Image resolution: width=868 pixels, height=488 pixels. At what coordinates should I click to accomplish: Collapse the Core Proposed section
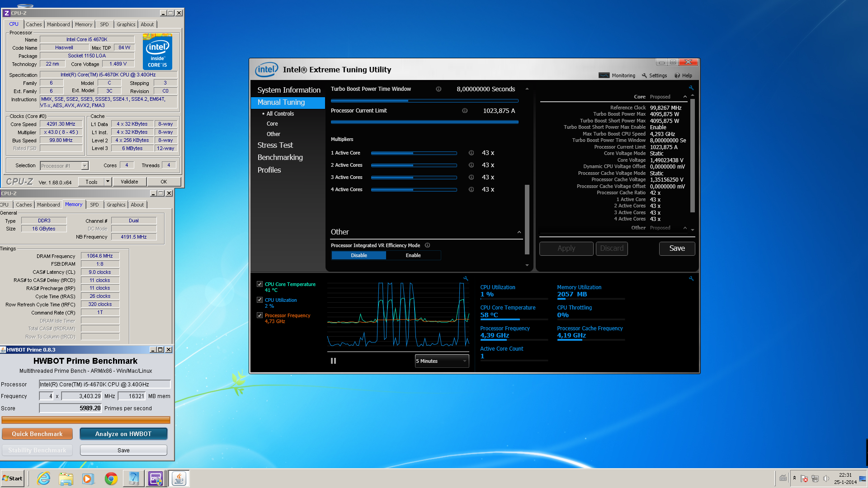[x=685, y=97]
